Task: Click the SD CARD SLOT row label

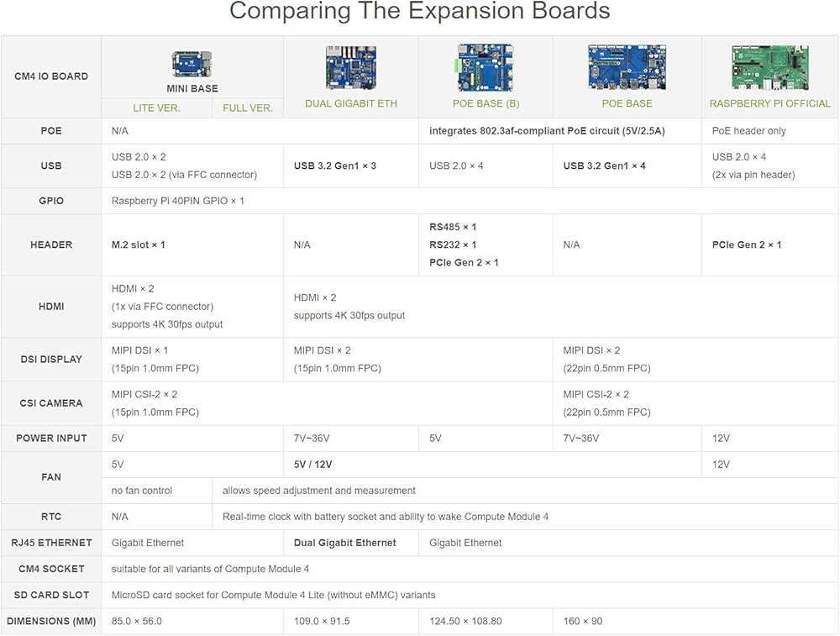Action: (51, 596)
